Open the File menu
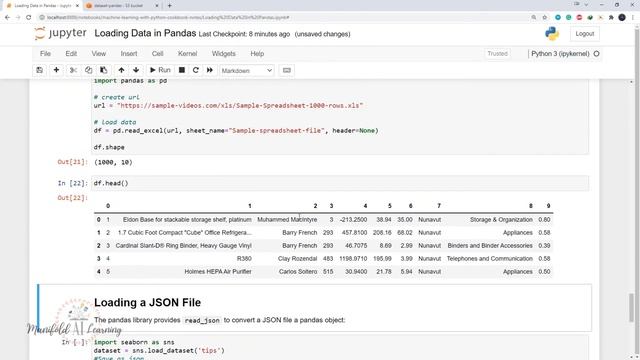640x360 pixels. pos(45,53)
